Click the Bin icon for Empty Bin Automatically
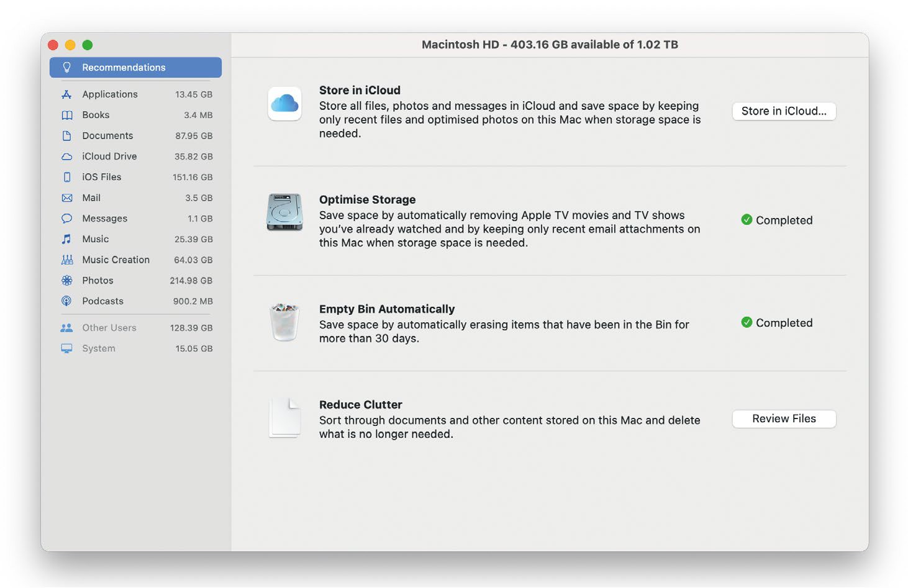 [x=285, y=322]
